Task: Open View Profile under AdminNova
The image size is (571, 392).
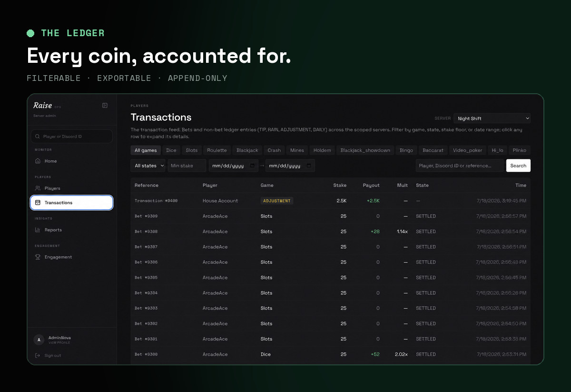Action: click(x=59, y=343)
